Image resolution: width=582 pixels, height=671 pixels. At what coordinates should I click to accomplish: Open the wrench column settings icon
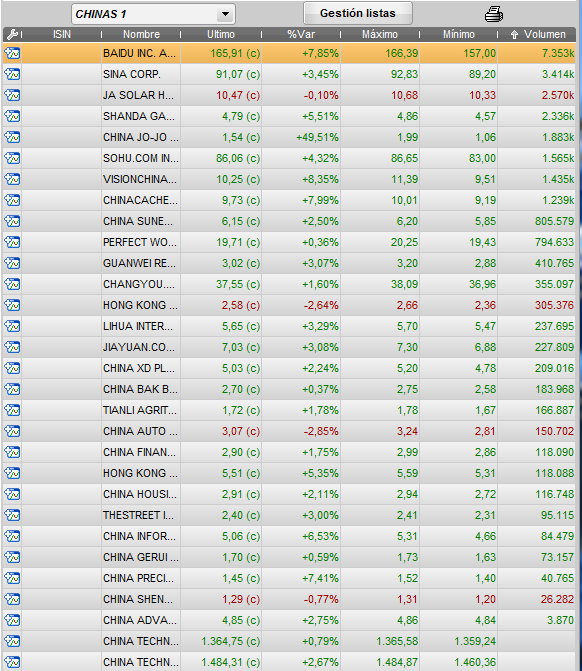[12, 34]
